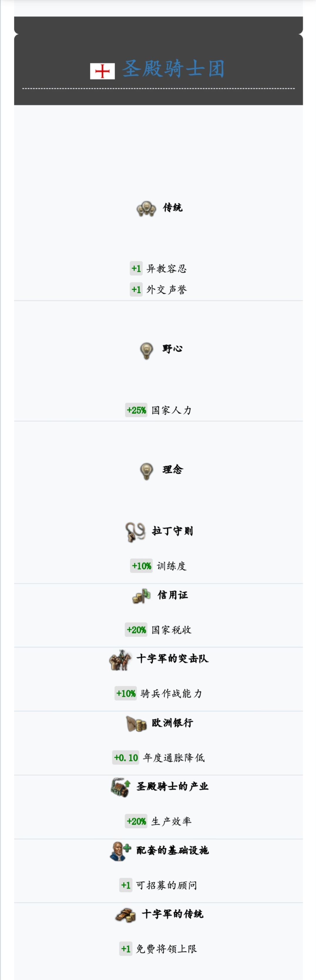Open the 圣殿骑士团 title link

pyautogui.click(x=173, y=69)
